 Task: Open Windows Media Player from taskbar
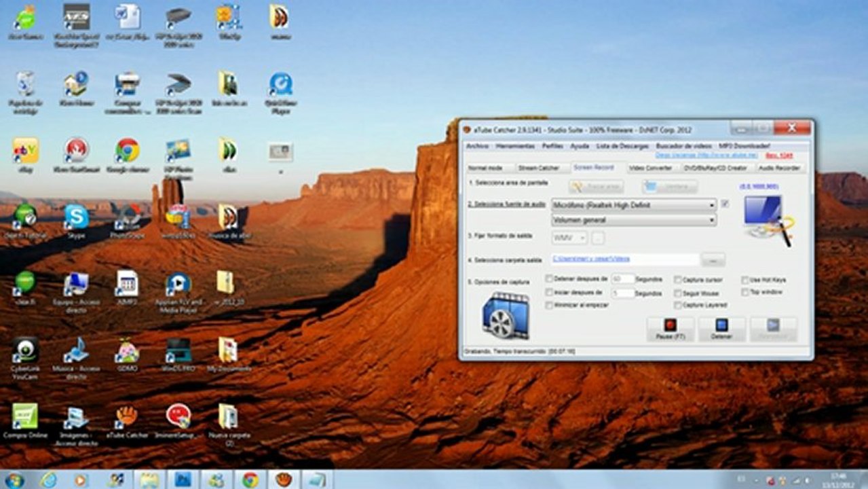(x=81, y=479)
